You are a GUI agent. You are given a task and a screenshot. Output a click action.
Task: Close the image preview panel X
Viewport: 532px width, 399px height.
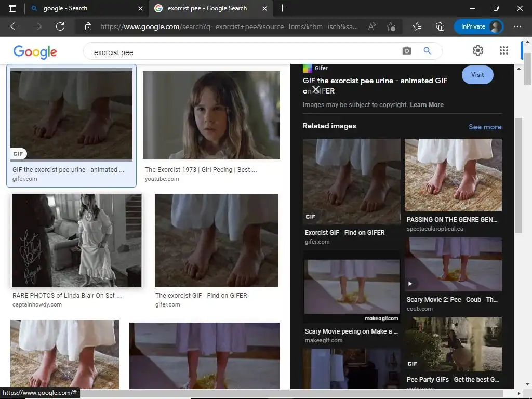pos(315,89)
